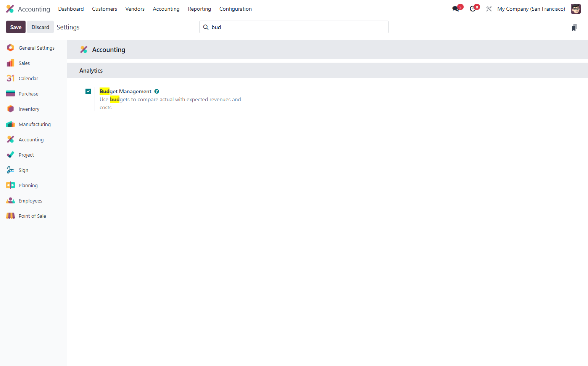588x366 pixels.
Task: Go to the Dashboard menu
Action: pyautogui.click(x=71, y=9)
